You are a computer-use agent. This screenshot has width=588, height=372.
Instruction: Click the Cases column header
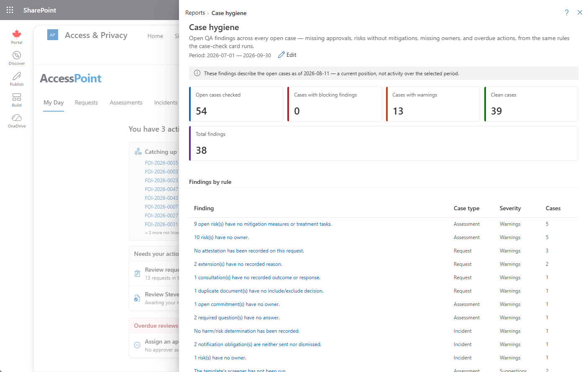(x=553, y=208)
